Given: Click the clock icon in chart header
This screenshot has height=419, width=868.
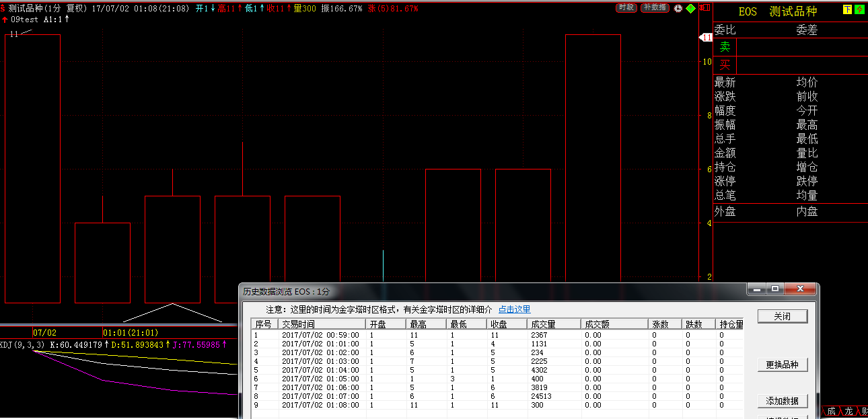Looking at the screenshot, I should click(x=678, y=8).
